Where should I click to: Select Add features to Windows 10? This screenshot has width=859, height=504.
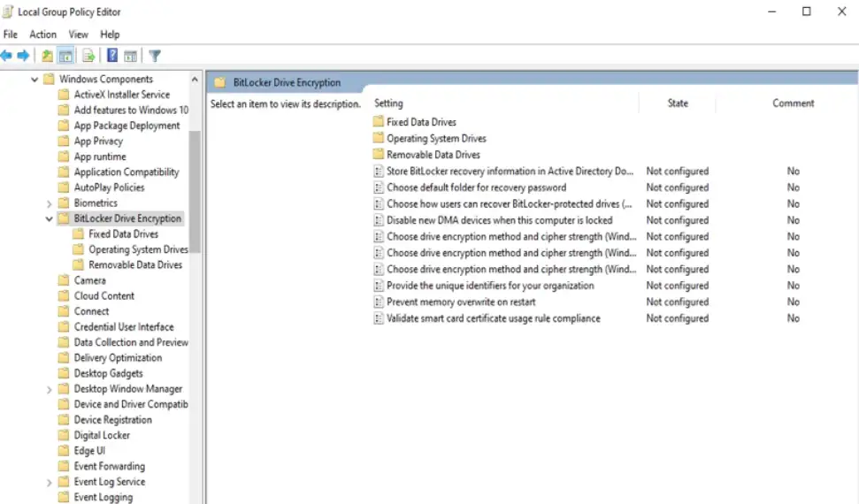(x=131, y=111)
